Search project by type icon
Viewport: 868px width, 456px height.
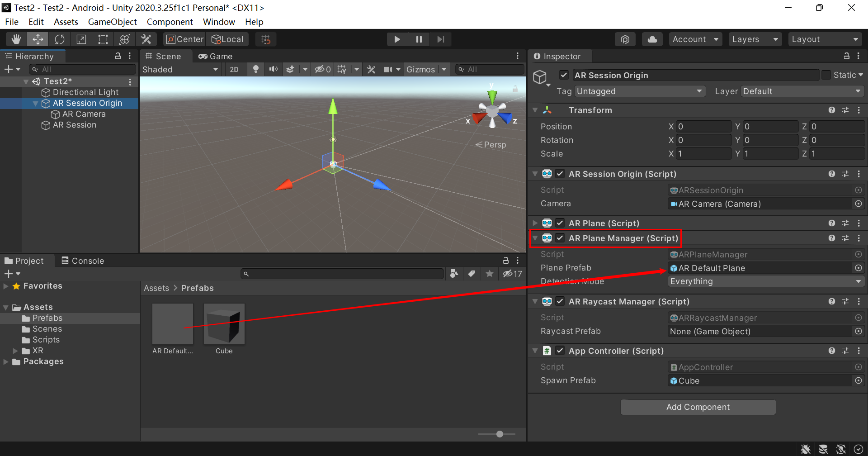coord(454,273)
